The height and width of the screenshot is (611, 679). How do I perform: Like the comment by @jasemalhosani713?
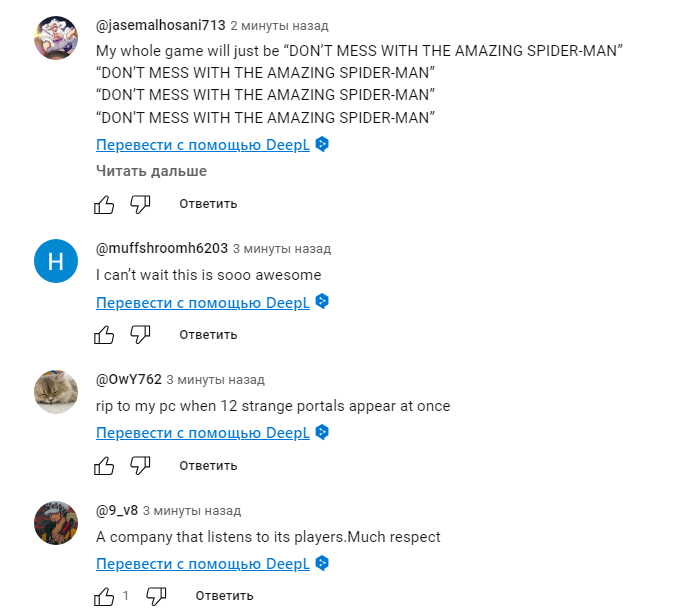(x=104, y=204)
